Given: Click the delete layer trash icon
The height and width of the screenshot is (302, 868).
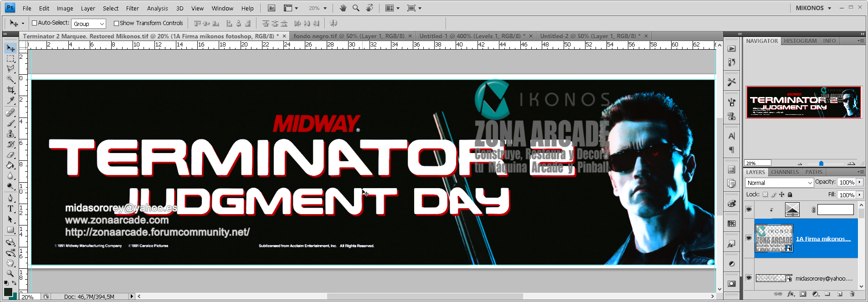Looking at the screenshot, I should tap(852, 294).
